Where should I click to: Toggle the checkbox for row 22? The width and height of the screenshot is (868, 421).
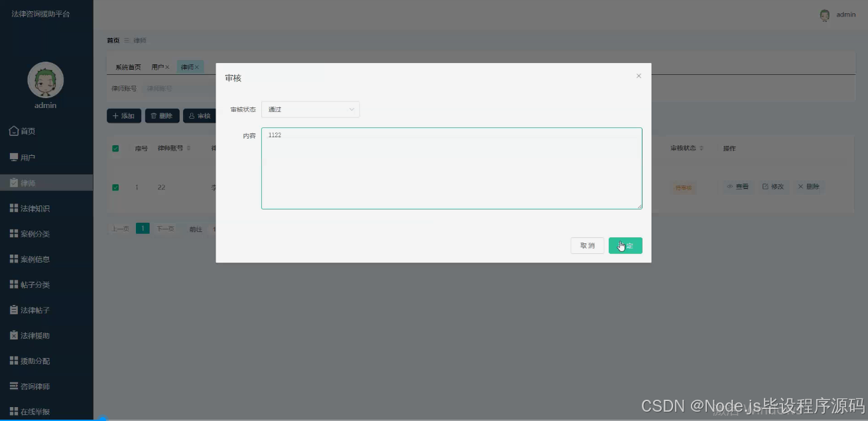pos(115,188)
